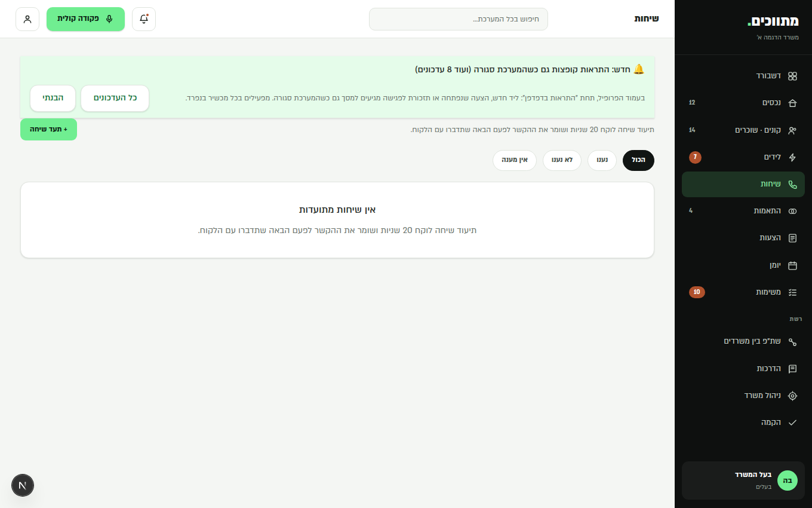The height and width of the screenshot is (508, 812).
Task: Dismiss the banner with הבנתי button
Action: point(53,98)
